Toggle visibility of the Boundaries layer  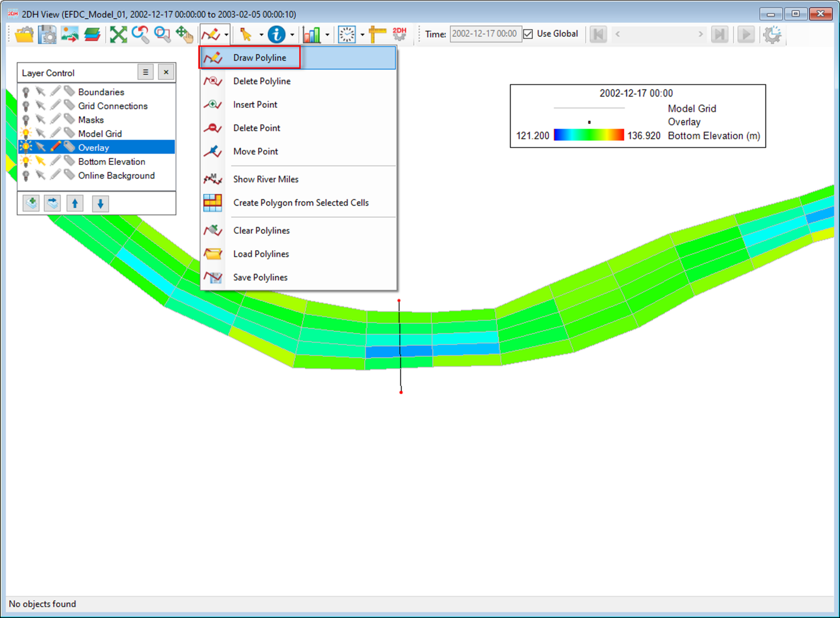point(25,92)
